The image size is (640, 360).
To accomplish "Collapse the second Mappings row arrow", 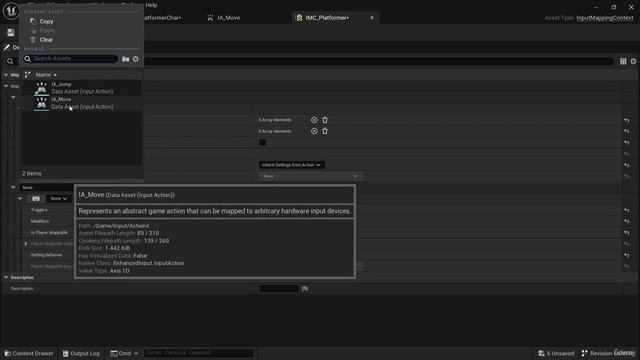I will [x=6, y=86].
